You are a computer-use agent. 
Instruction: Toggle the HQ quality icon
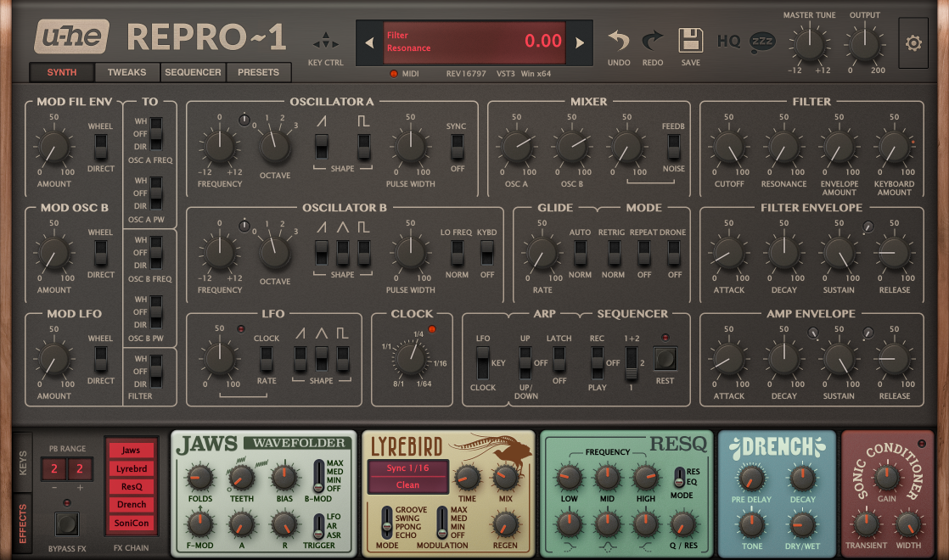pyautogui.click(x=728, y=41)
